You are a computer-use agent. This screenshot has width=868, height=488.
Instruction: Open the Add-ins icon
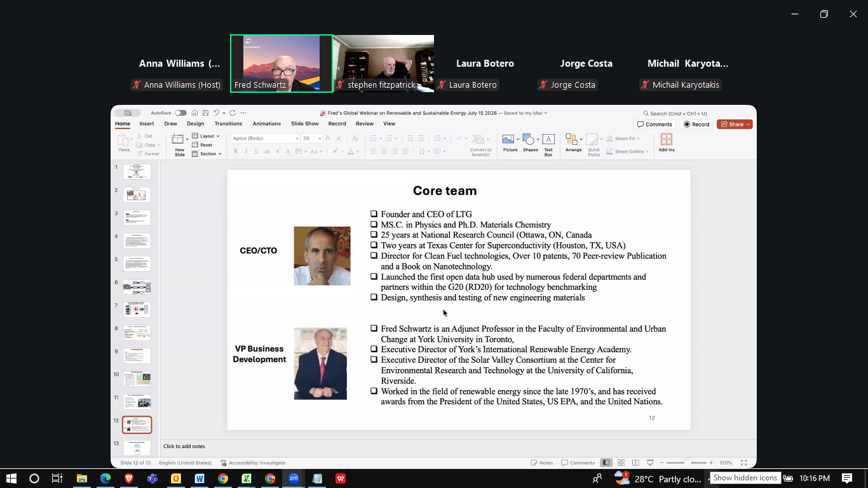point(667,139)
